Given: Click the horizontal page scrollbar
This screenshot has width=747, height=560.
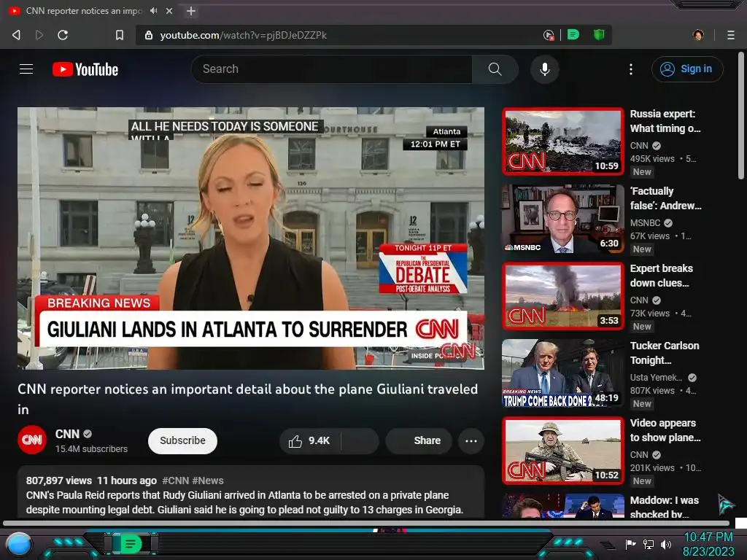Looking at the screenshot, I should [x=366, y=524].
